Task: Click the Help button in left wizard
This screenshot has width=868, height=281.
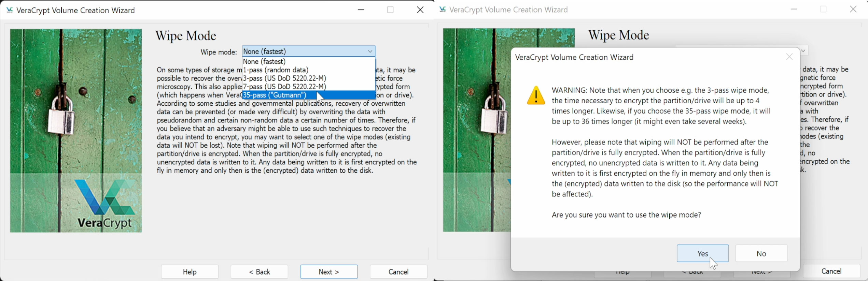Action: coord(190,271)
